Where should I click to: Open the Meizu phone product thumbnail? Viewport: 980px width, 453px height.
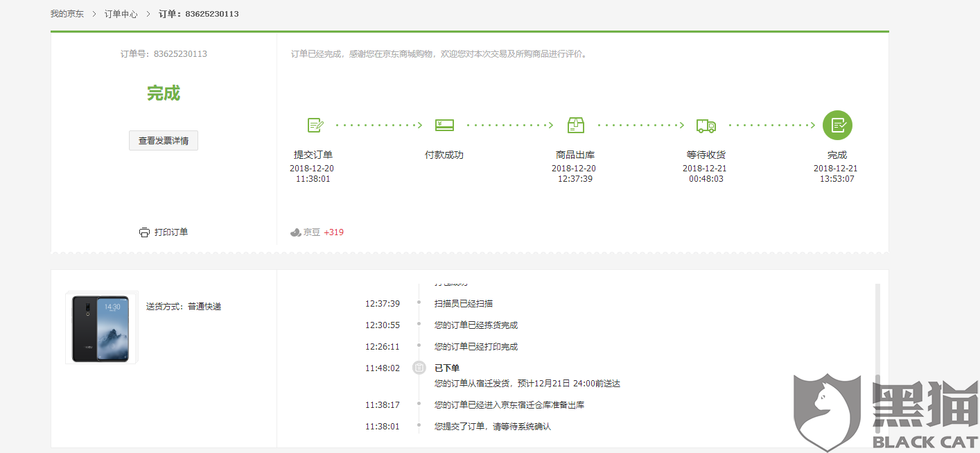click(101, 327)
